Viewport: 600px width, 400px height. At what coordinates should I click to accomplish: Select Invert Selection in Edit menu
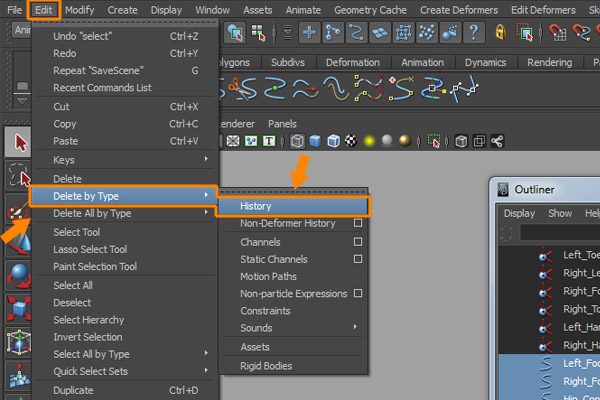[87, 337]
